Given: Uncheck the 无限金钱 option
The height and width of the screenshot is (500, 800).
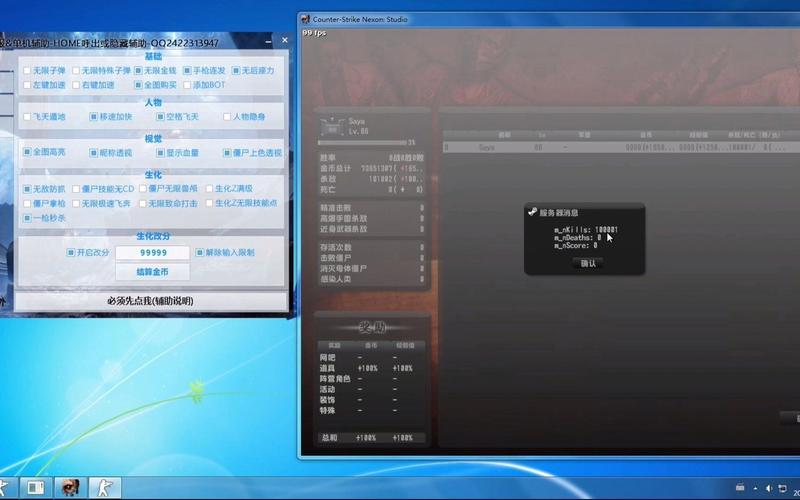Looking at the screenshot, I should tap(138, 70).
